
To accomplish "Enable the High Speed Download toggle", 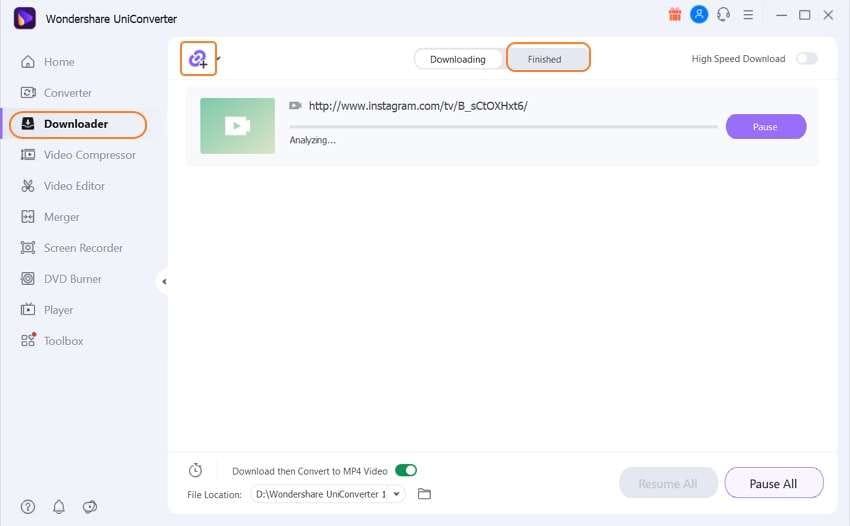I will (807, 59).
